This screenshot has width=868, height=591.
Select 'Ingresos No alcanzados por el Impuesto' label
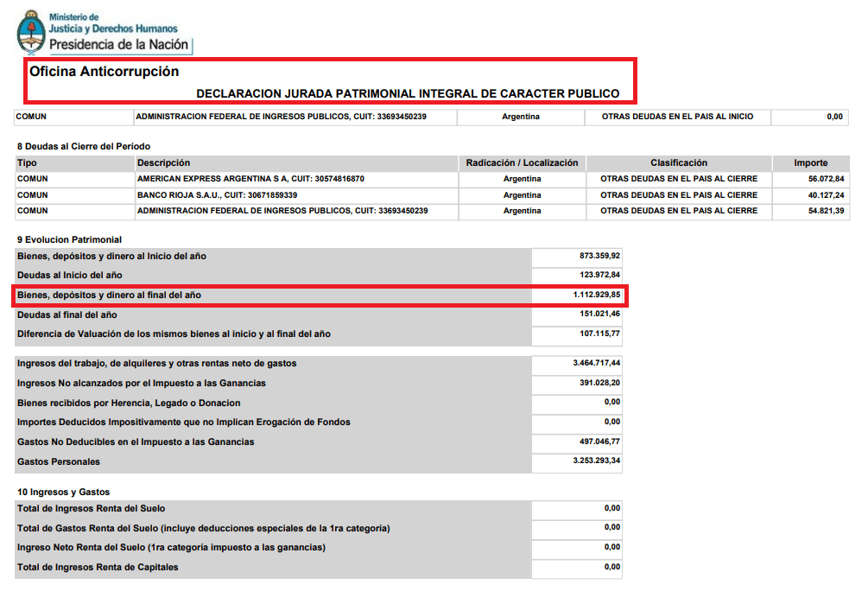[141, 384]
